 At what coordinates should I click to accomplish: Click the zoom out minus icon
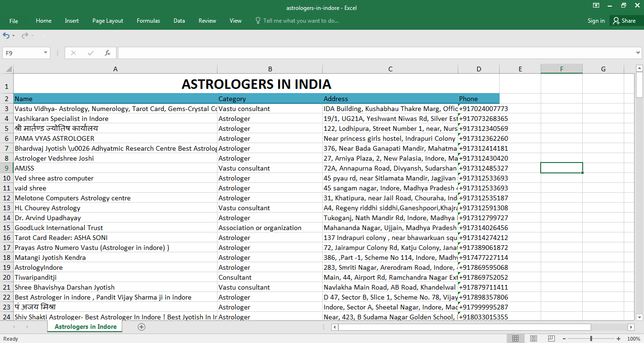pos(564,339)
